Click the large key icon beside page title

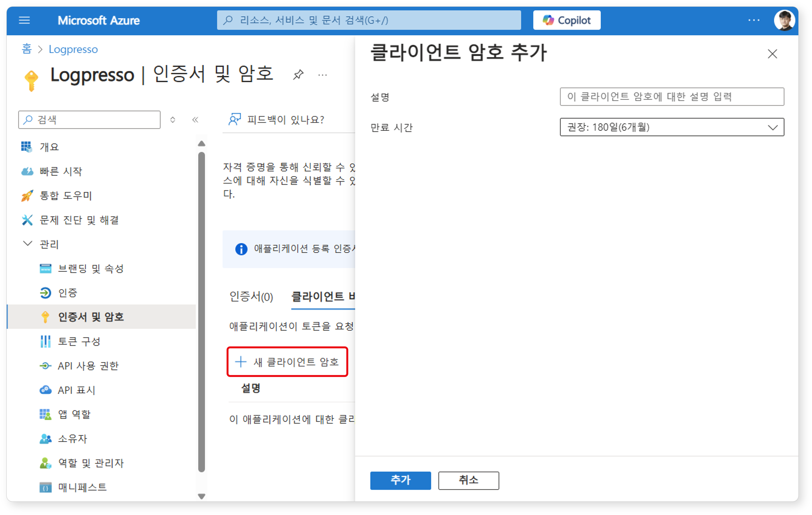[31, 81]
